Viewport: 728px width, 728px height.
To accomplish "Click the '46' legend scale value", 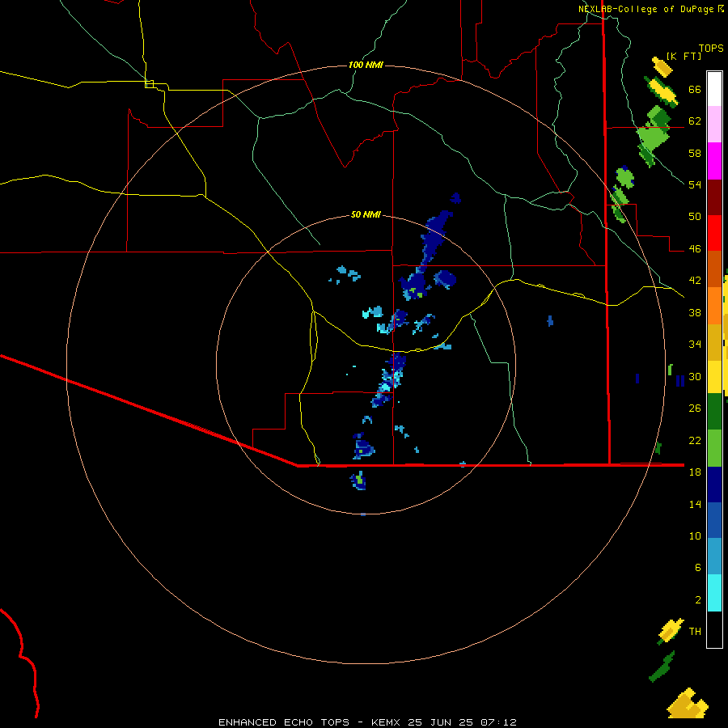I will 695,249.
